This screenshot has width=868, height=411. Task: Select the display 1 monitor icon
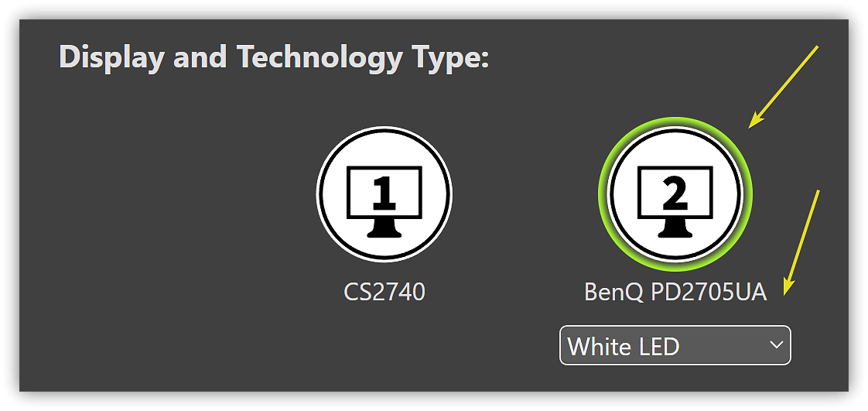[x=384, y=194]
